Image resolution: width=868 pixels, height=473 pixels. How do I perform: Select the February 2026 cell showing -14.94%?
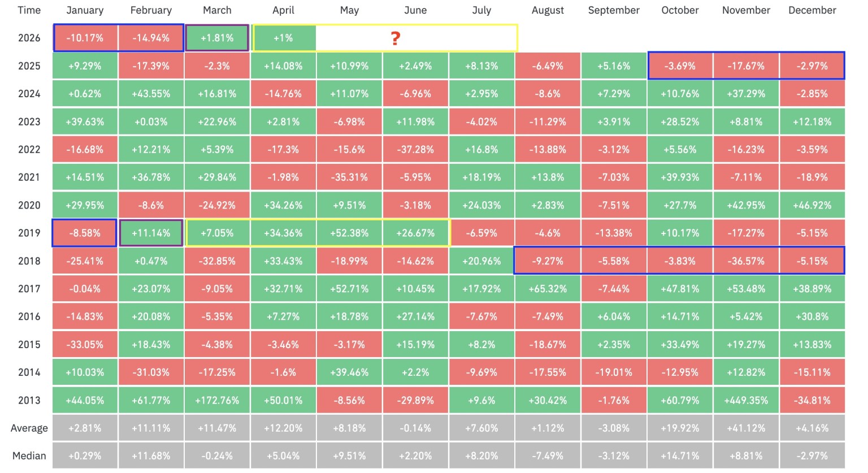[151, 38]
